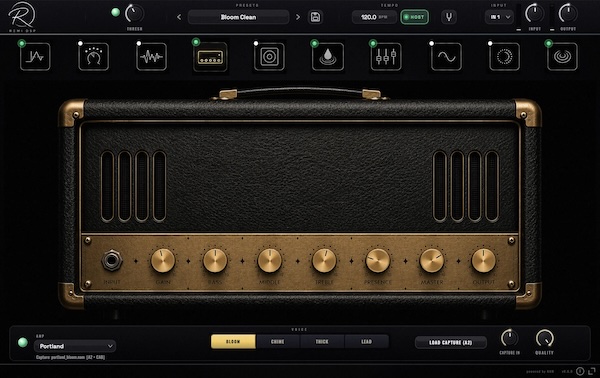The height and width of the screenshot is (378, 600).
Task: Open the Bloom Clean preset selector
Action: [x=238, y=17]
